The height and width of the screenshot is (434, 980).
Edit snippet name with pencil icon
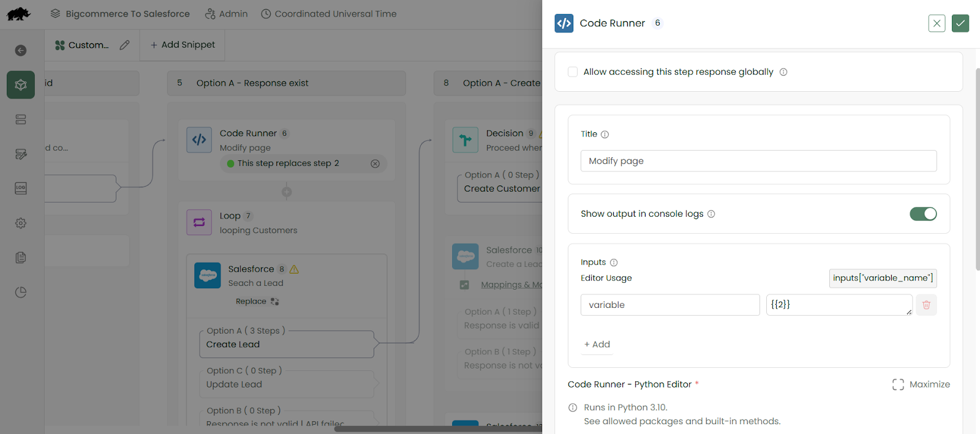124,45
